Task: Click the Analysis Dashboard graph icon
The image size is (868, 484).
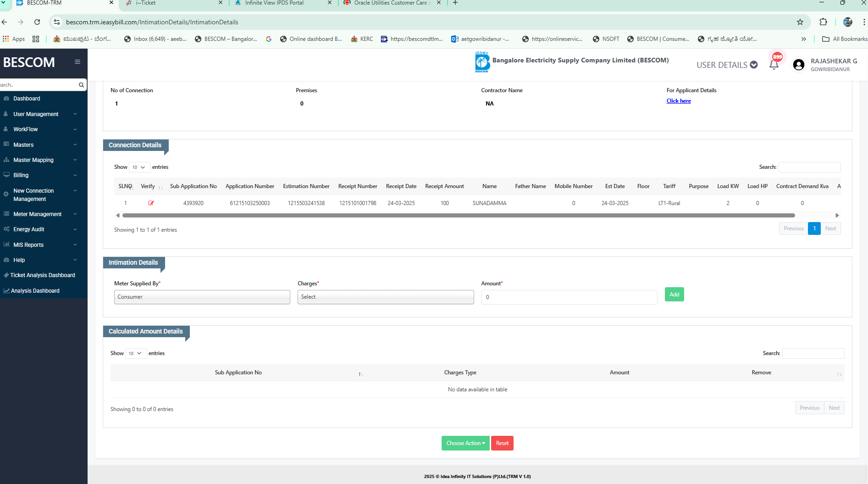Action: (x=6, y=291)
